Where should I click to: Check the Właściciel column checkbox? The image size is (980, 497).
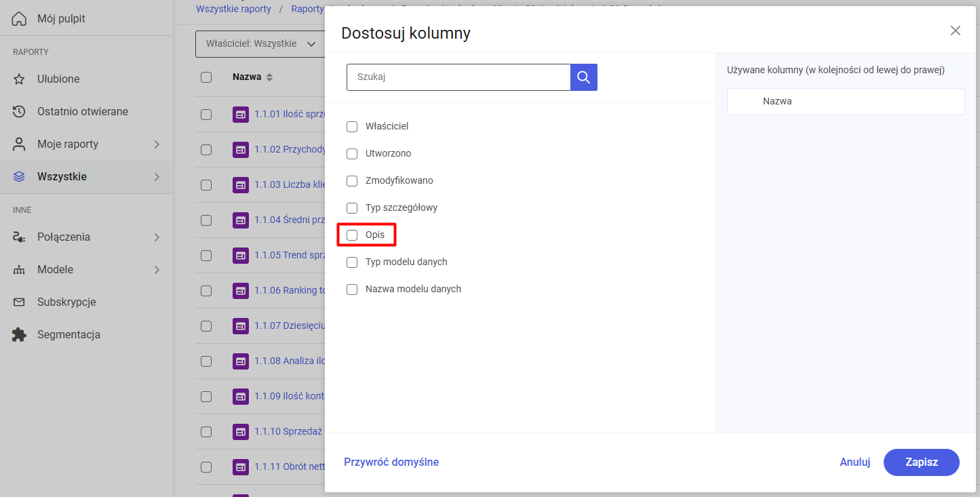[x=352, y=127]
